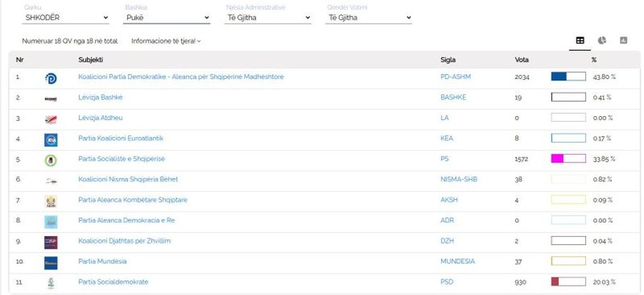This screenshot has height=295, width=644.
Task: Click the Sigla column header
Action: 448,60
